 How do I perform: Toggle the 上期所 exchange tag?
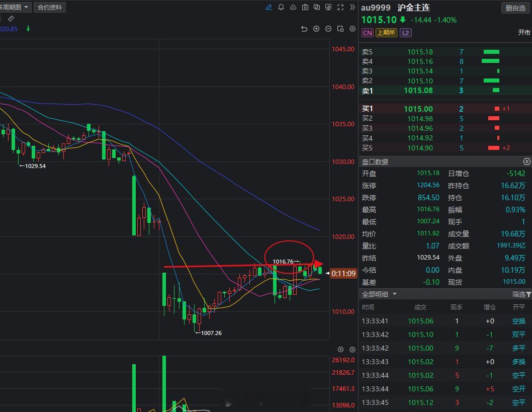(x=386, y=32)
